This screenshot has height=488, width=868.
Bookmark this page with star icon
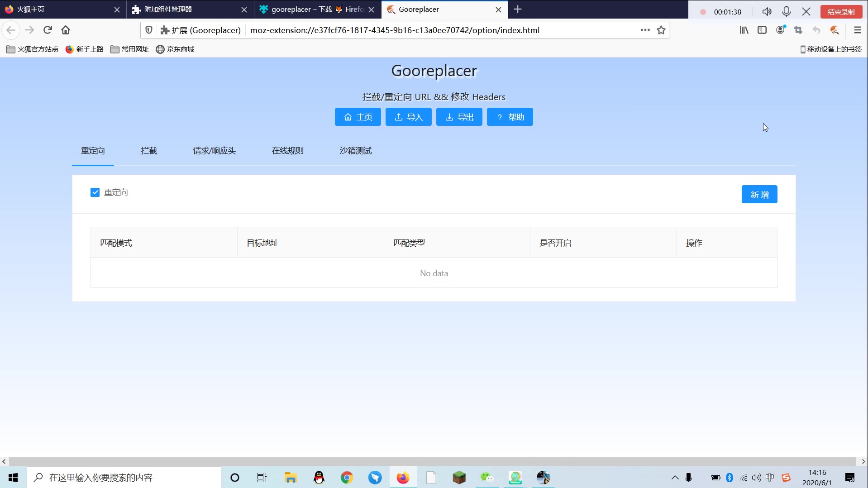point(661,30)
